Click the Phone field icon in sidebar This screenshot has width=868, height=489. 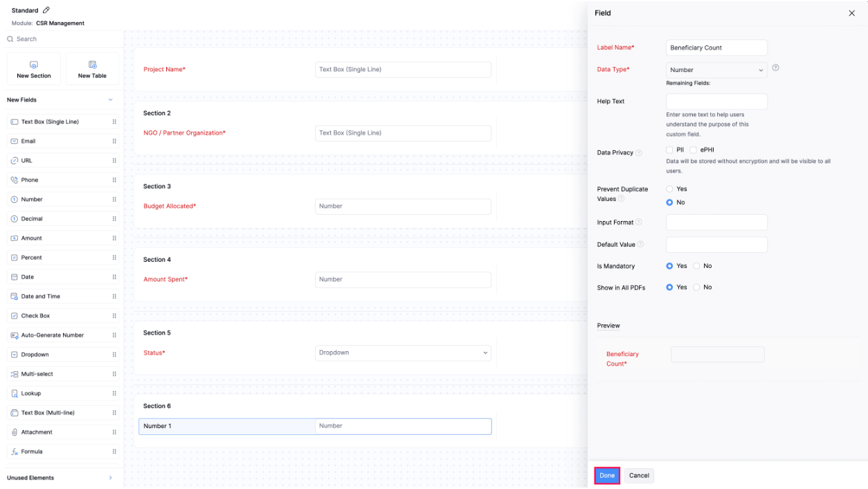(15, 179)
